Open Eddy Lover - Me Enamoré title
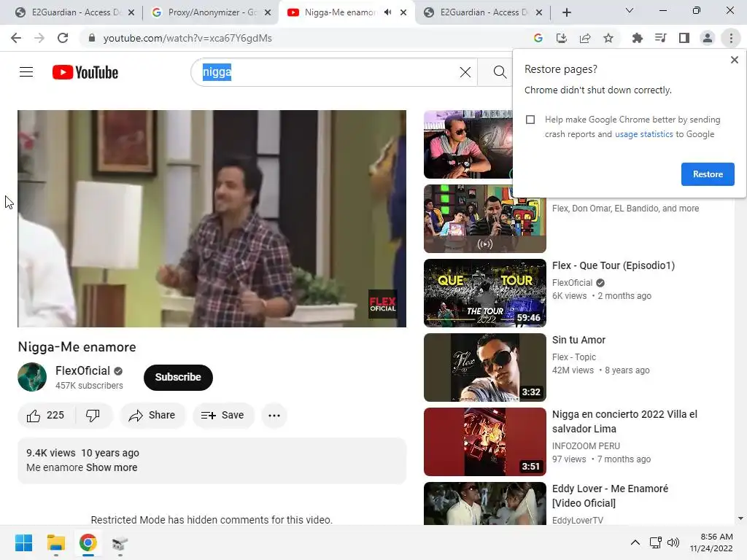The height and width of the screenshot is (560, 747). point(610,496)
